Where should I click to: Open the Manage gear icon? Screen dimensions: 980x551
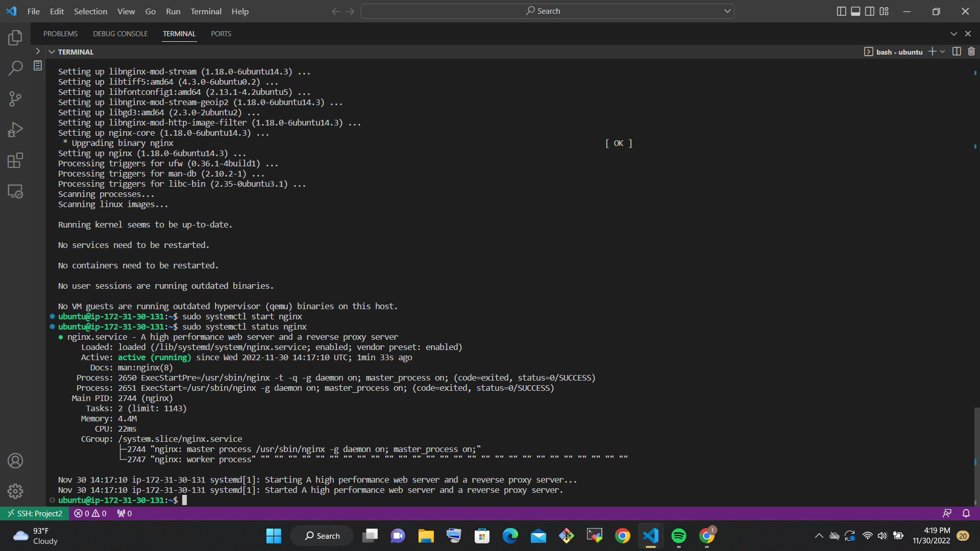pyautogui.click(x=15, y=491)
